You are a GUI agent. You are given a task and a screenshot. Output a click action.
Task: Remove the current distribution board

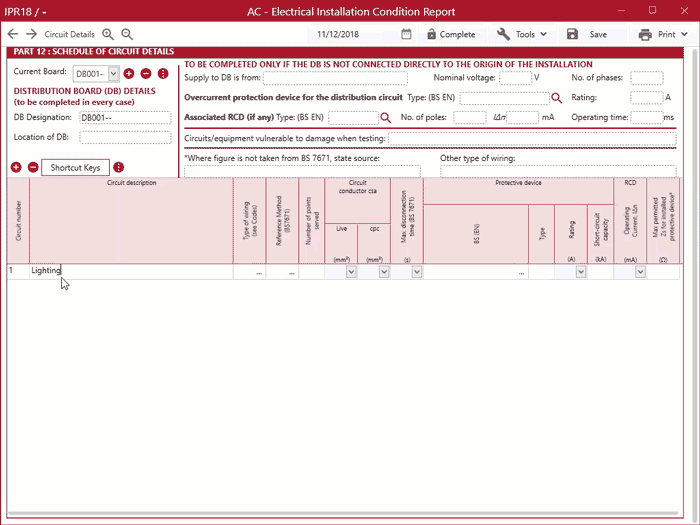pos(146,73)
